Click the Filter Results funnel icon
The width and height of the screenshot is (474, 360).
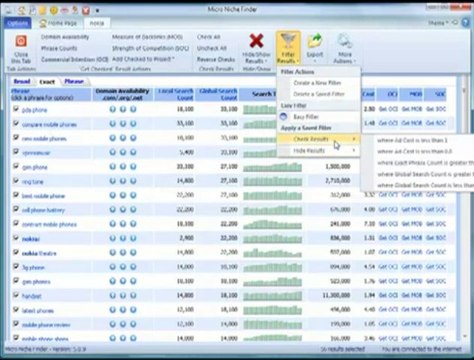pyautogui.click(x=288, y=41)
